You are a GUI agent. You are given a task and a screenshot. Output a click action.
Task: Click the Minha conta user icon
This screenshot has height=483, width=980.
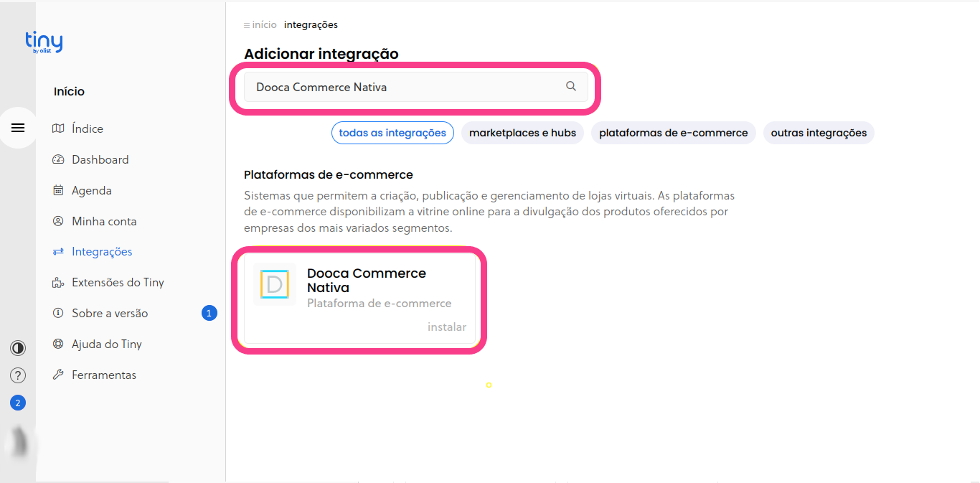pos(58,221)
